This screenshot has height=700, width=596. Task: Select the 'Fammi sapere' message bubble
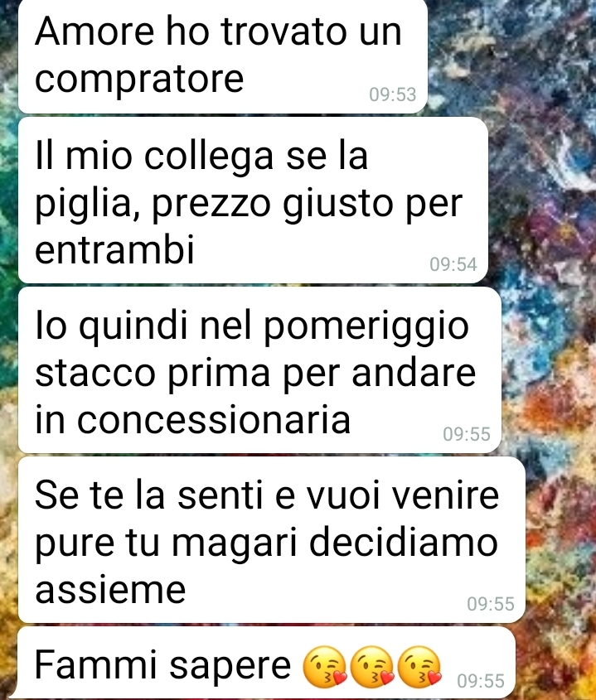pyautogui.click(x=266, y=663)
